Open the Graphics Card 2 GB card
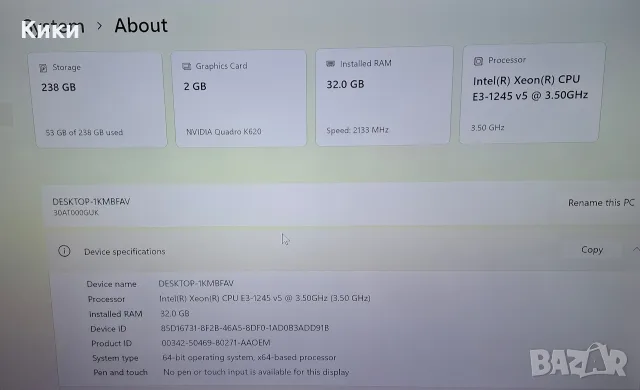This screenshot has width=640, height=390. click(240, 98)
